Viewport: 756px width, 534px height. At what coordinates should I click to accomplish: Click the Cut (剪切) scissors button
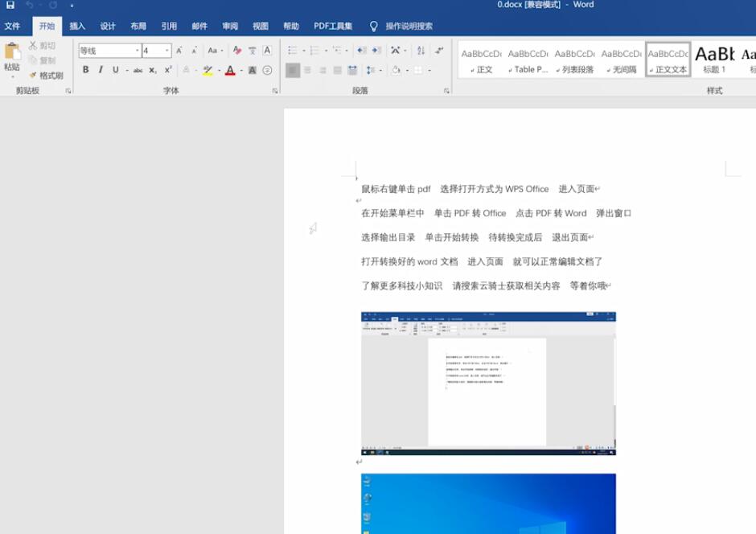point(42,45)
